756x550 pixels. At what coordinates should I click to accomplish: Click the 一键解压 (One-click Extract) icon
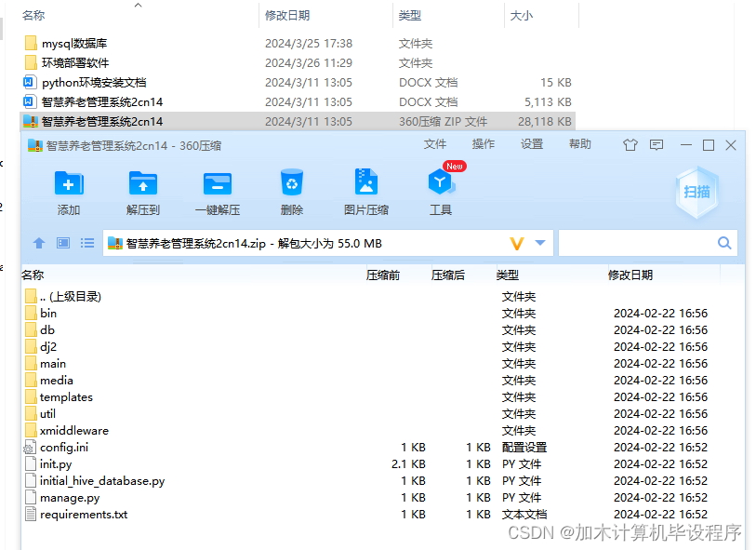tap(218, 189)
